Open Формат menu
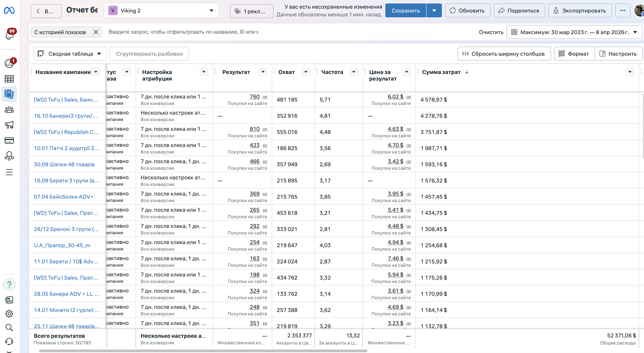 point(574,54)
